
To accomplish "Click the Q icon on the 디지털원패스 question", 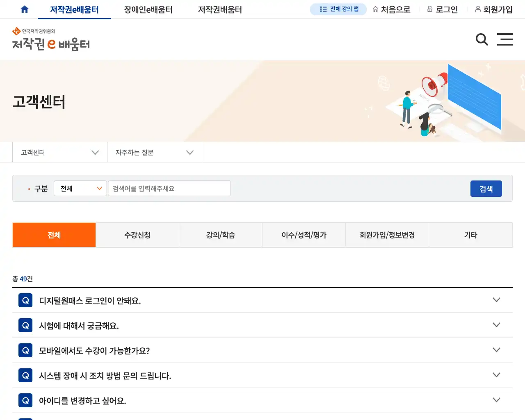I will coord(25,300).
